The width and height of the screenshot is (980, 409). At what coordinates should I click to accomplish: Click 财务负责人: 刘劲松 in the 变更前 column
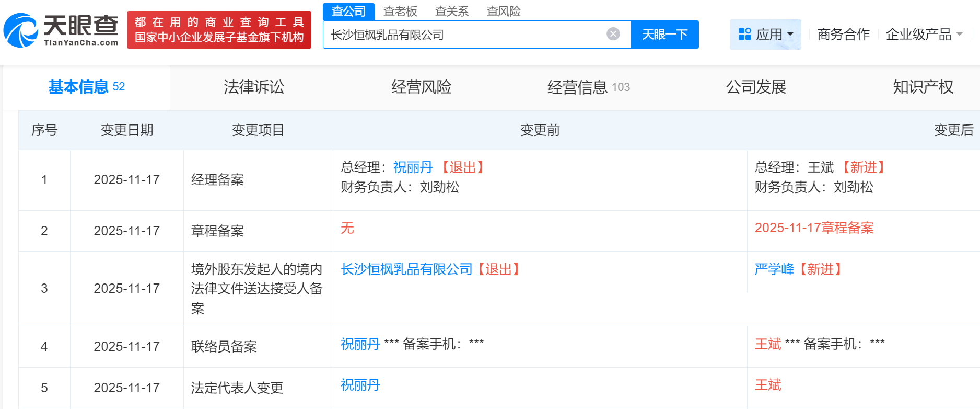point(400,187)
